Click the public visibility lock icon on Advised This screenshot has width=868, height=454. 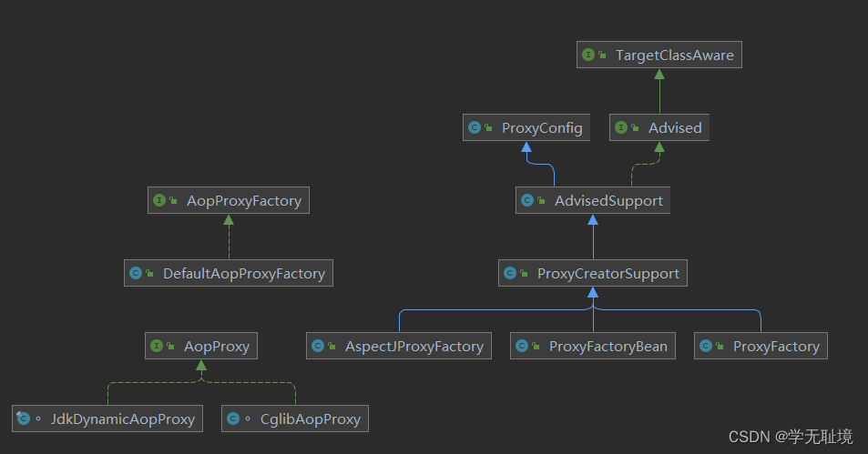[x=635, y=127]
